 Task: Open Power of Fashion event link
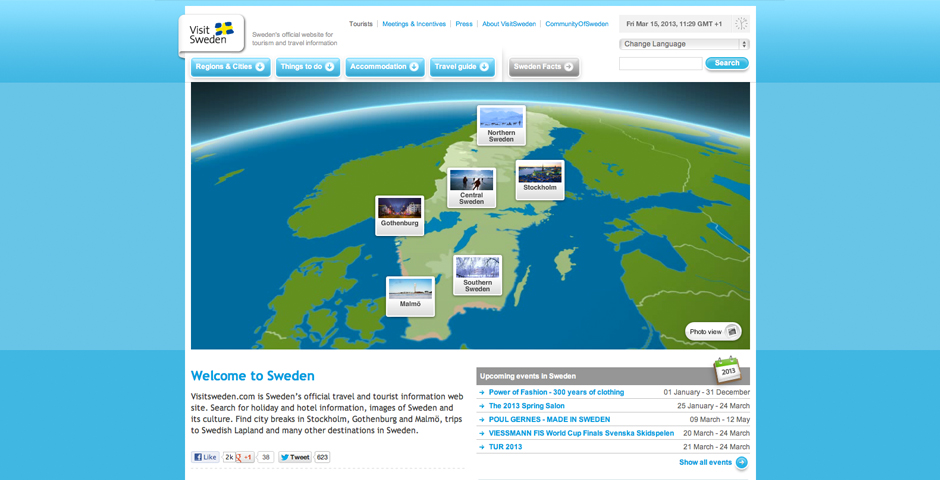pyautogui.click(x=556, y=393)
